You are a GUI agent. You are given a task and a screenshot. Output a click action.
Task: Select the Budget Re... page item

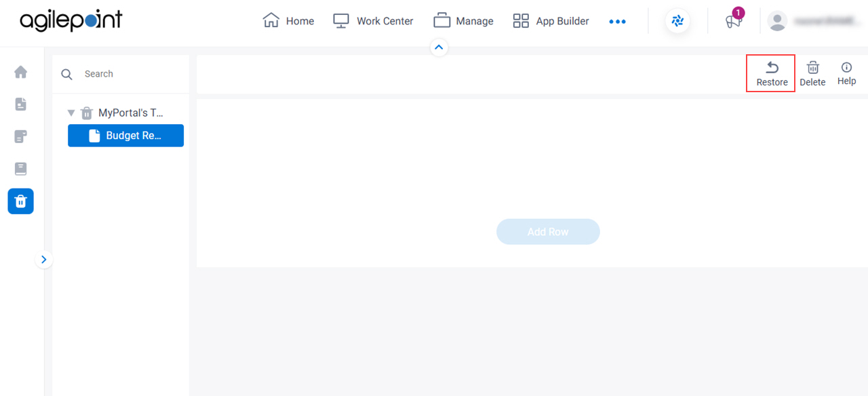click(x=125, y=136)
